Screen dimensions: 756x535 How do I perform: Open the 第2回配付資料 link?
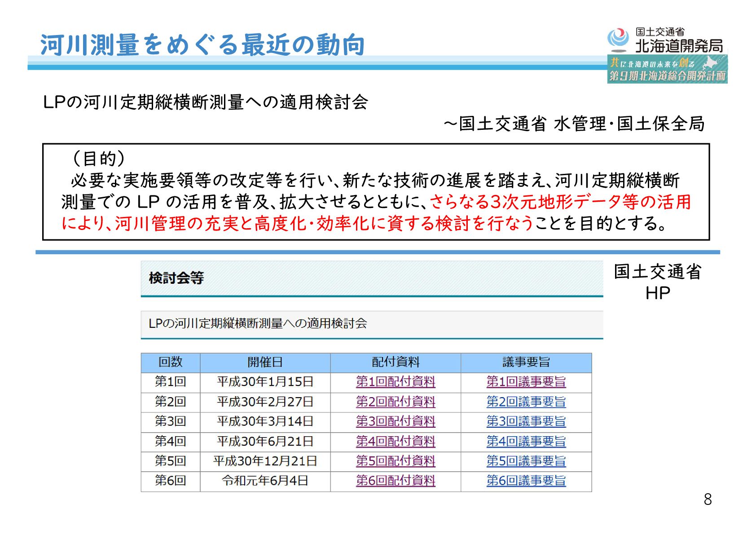coord(396,402)
